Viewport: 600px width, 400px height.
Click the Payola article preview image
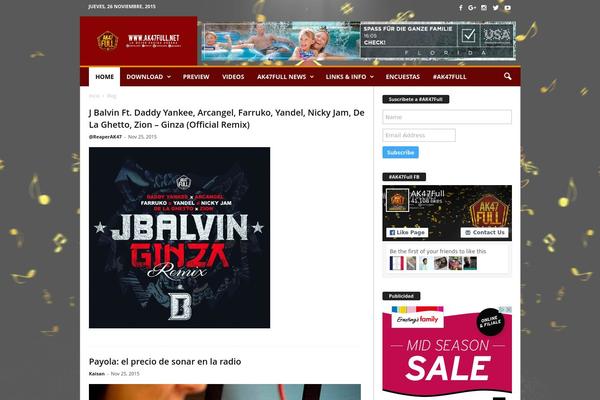225,392
